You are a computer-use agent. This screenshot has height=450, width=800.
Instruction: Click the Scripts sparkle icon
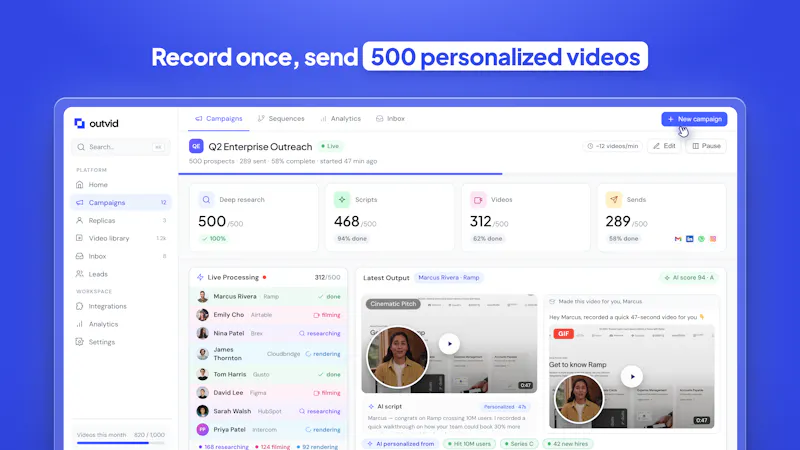click(x=342, y=199)
